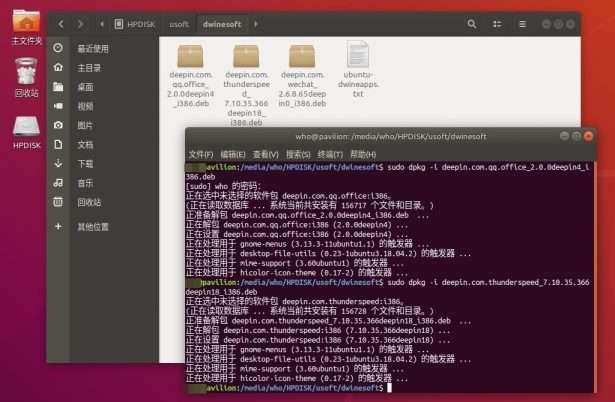The height and width of the screenshot is (402, 615).
Task: Select deepin.com.qq.office deb package icon
Action: pyautogui.click(x=190, y=56)
